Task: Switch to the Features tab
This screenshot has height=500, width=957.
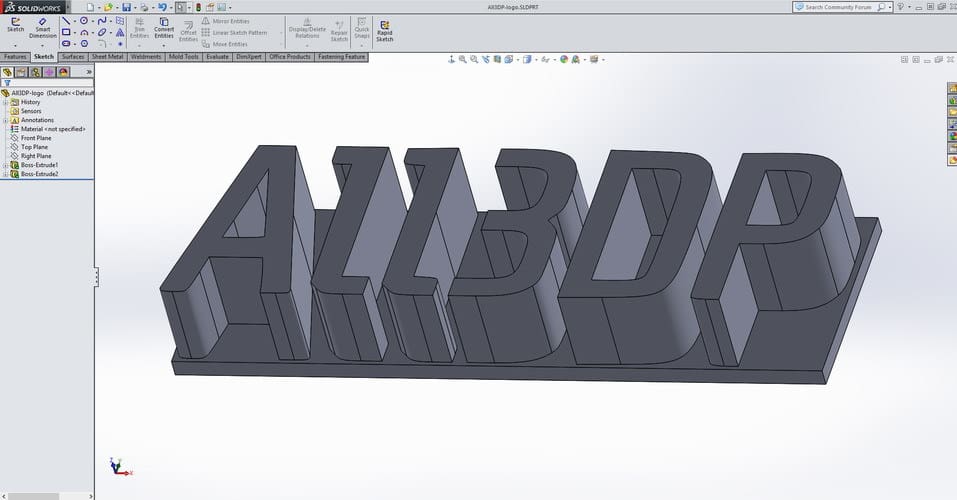Action: click(x=15, y=57)
